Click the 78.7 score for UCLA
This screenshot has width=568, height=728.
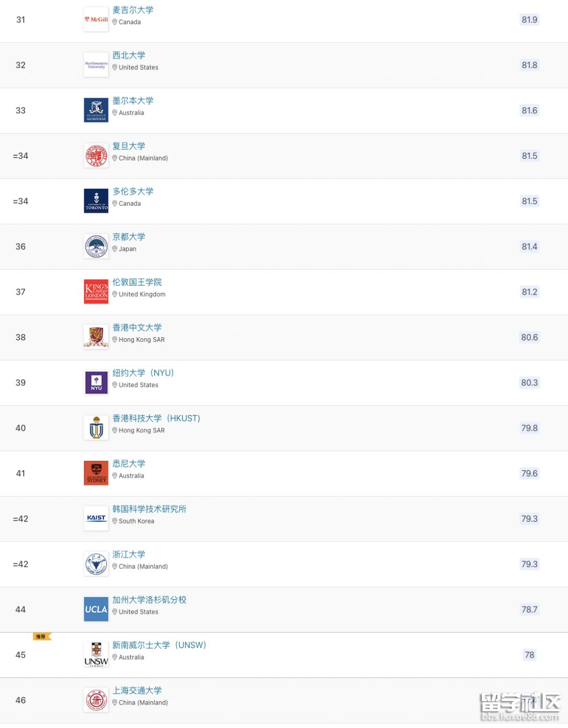(529, 609)
